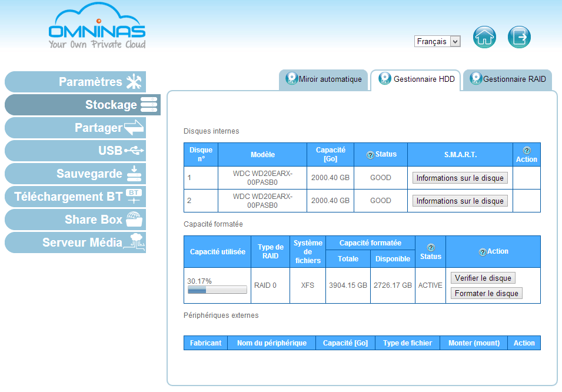Click the Stockage drives icon
562x392 pixels.
click(149, 104)
